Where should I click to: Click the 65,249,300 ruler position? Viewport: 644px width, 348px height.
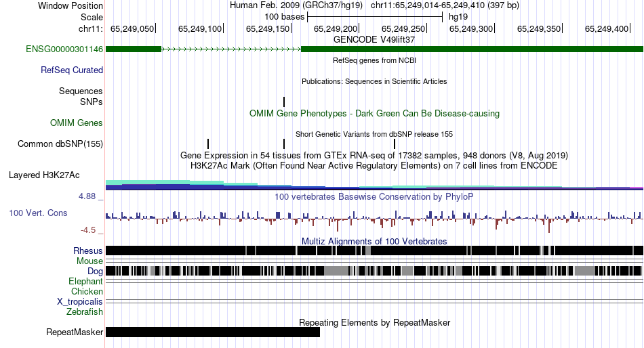(x=471, y=28)
